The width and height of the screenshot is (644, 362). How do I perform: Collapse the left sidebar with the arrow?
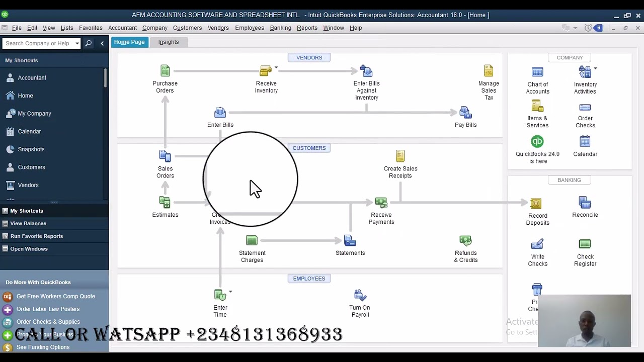click(102, 43)
